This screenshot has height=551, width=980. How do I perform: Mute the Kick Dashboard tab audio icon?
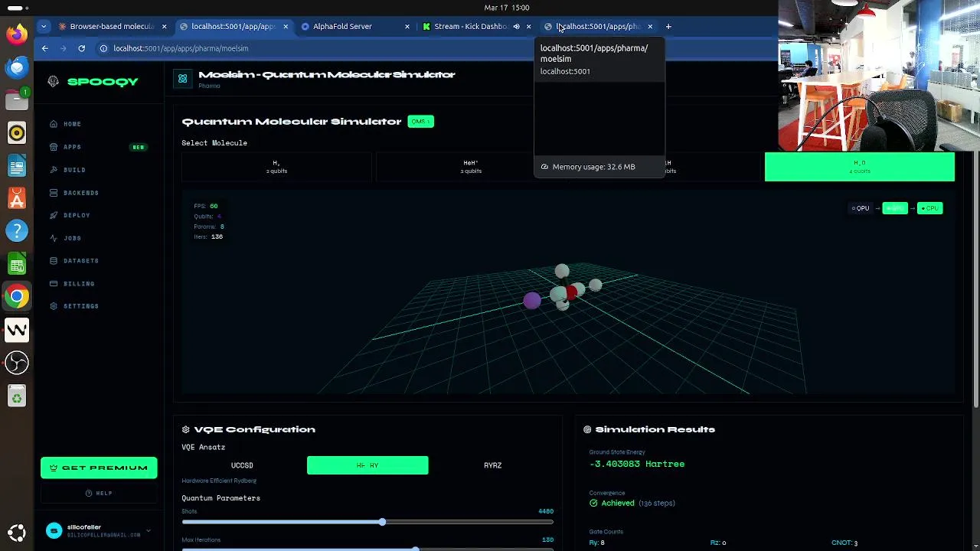516,26
